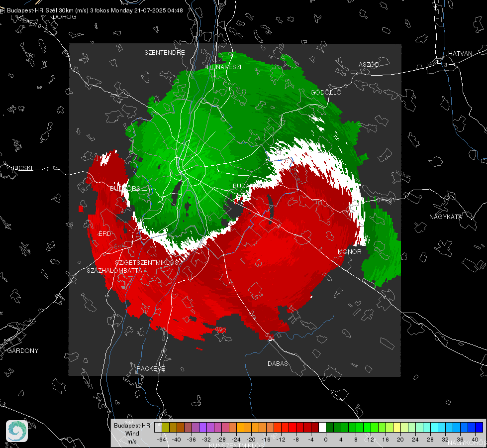
Task: Click the RÁCKEVE town label
Action: coord(151,368)
